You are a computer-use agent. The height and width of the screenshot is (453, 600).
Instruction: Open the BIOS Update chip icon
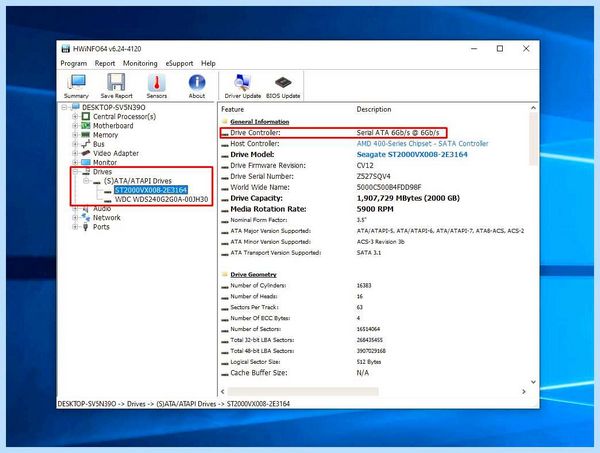tap(283, 82)
